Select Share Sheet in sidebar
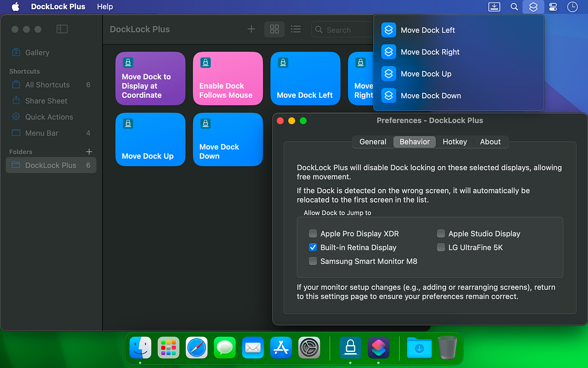 pos(51,101)
